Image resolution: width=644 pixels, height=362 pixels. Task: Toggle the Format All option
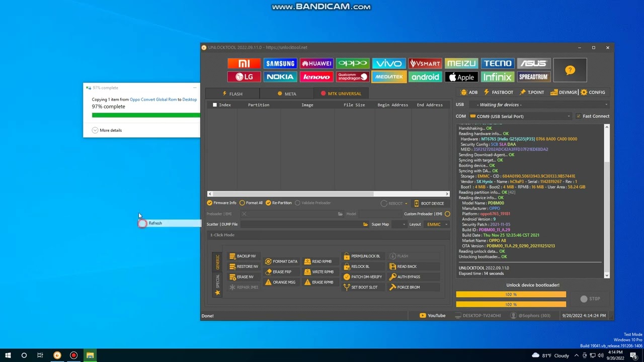[251, 203]
